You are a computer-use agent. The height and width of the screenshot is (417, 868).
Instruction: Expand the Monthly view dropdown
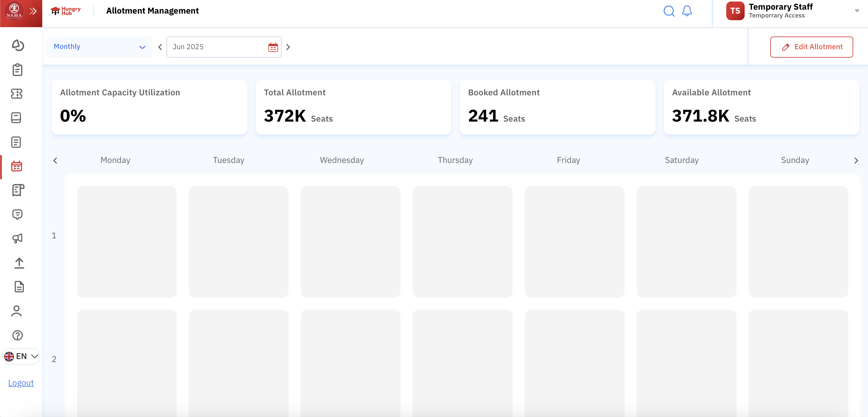99,47
